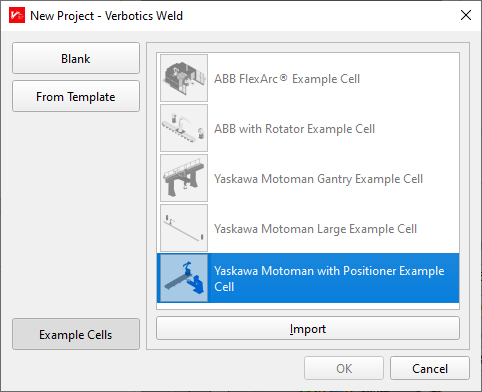Close the New Project dialog
The image size is (482, 392).
[x=466, y=15]
